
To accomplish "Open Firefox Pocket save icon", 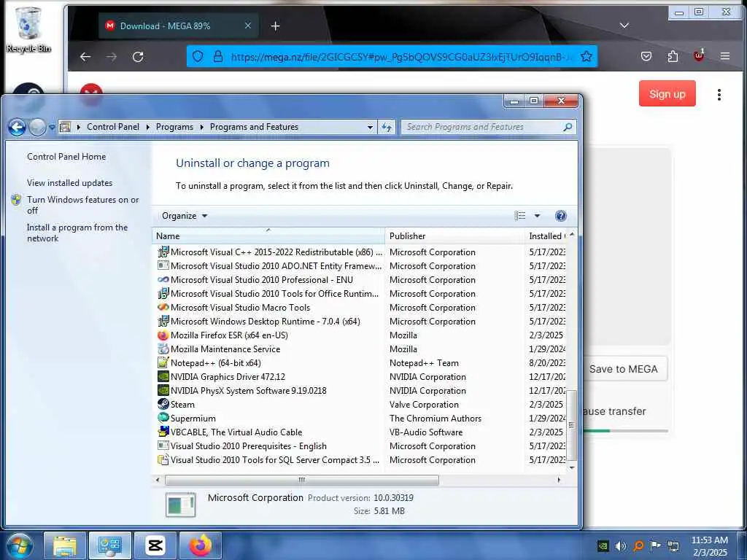I will (646, 57).
